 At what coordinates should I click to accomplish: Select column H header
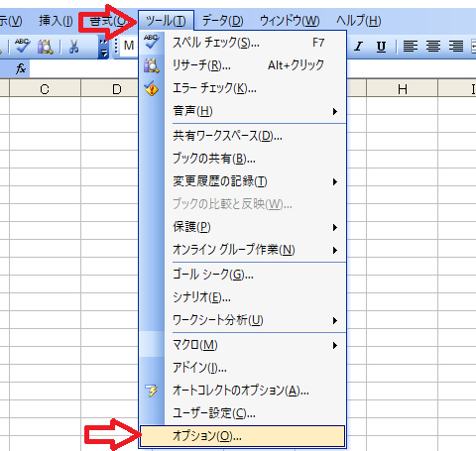[x=403, y=89]
